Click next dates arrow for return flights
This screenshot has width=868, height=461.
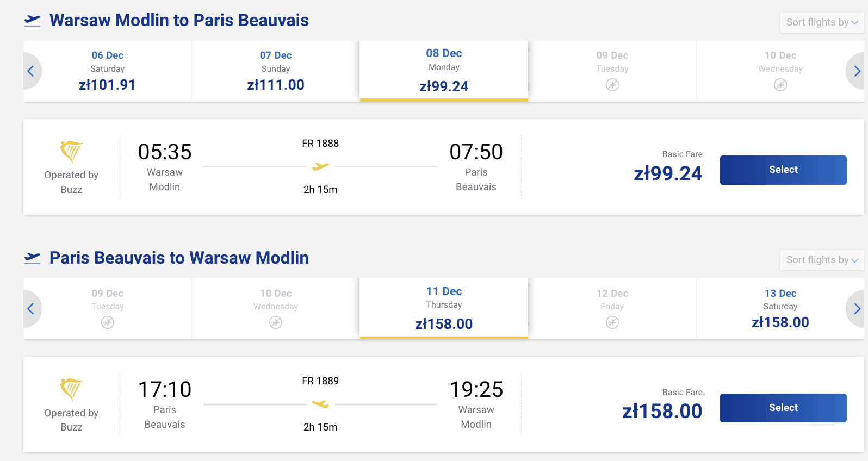[857, 309]
